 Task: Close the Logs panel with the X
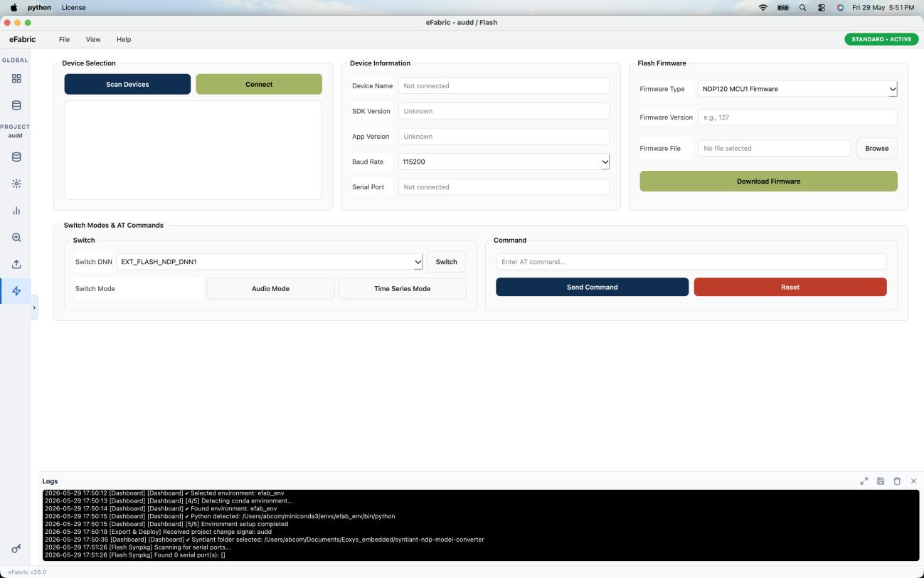point(913,481)
